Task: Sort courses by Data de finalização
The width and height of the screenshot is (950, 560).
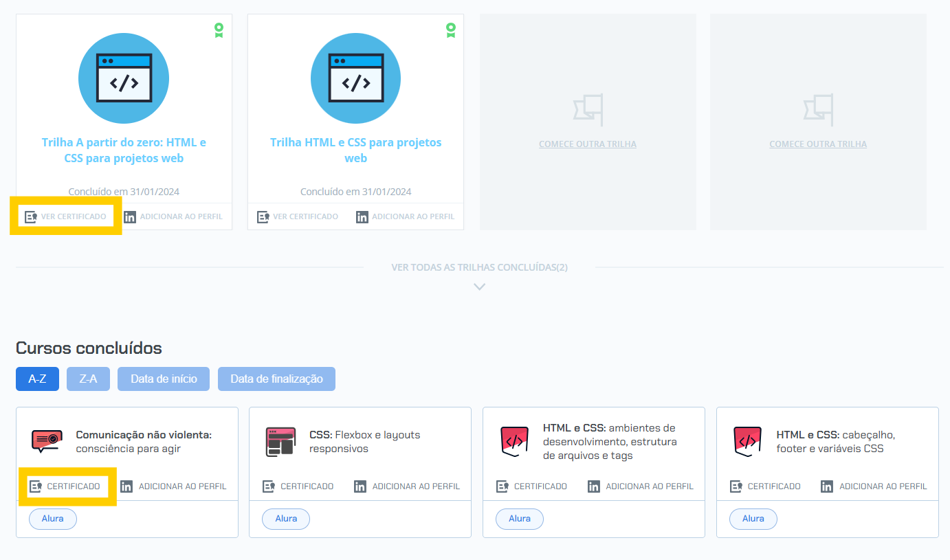Action: click(276, 379)
